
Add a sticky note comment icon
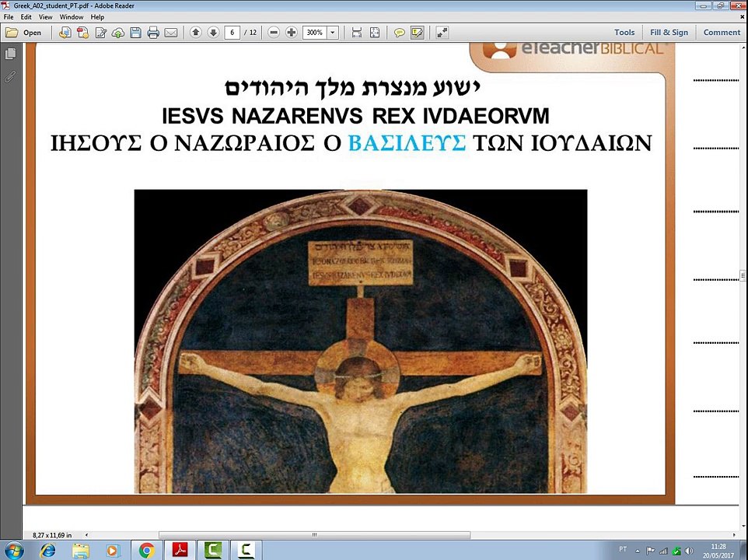400,33
